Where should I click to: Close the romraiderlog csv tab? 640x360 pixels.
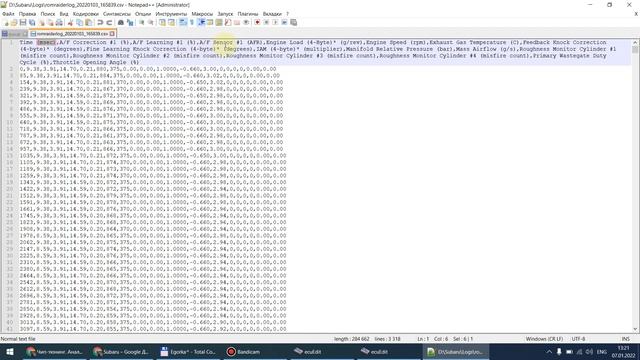(x=112, y=34)
